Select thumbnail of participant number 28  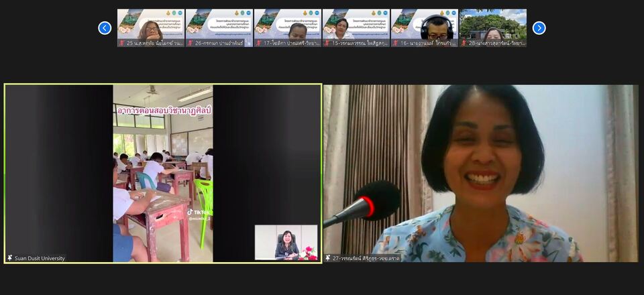(493, 28)
